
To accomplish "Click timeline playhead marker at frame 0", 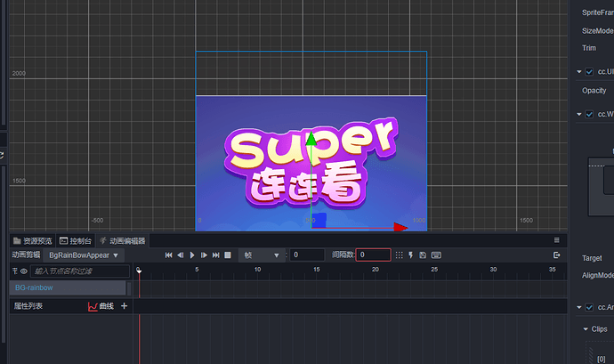I will 139,271.
